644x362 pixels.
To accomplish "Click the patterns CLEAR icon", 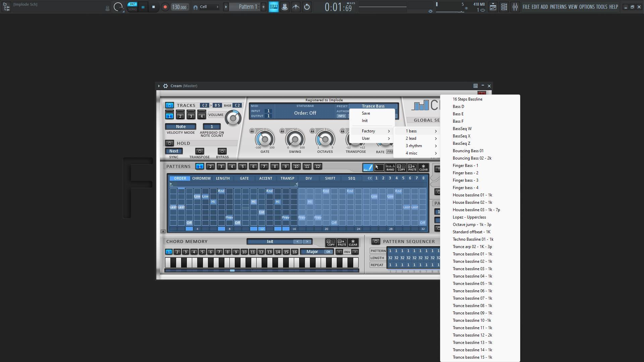I will (423, 168).
